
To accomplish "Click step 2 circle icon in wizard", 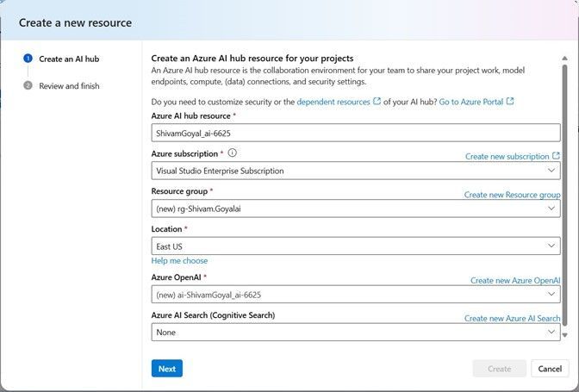I will tap(28, 85).
